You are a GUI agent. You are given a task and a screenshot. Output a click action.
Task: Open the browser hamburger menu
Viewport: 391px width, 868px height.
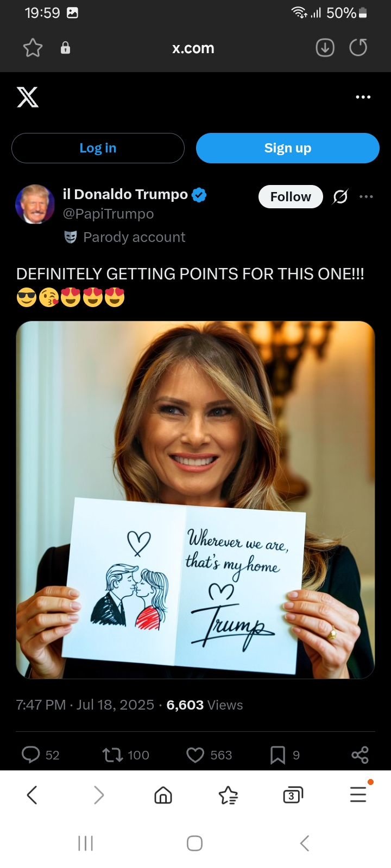coord(358,795)
